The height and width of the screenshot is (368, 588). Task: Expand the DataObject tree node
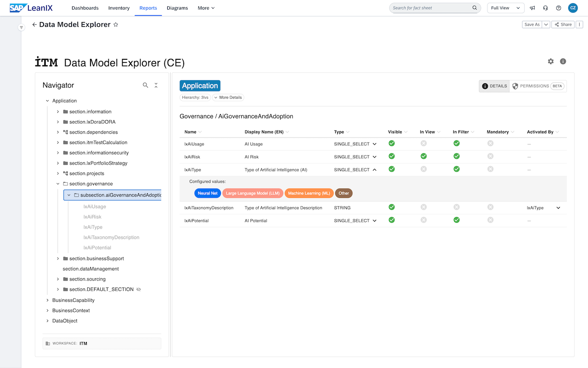pyautogui.click(x=47, y=321)
